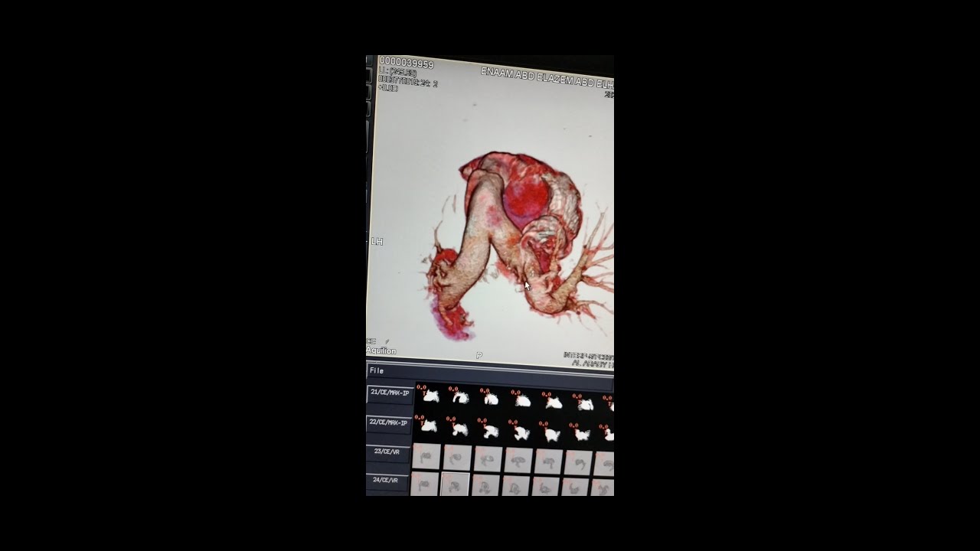Click the LH orientation marker
This screenshot has height=551, width=980.
point(377,242)
